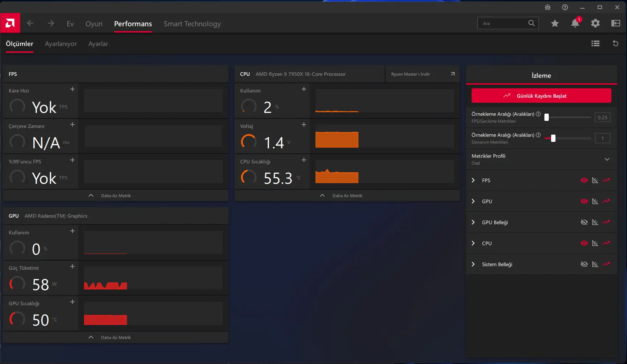Start logging with Günlük Kaydını Başlat

541,96
